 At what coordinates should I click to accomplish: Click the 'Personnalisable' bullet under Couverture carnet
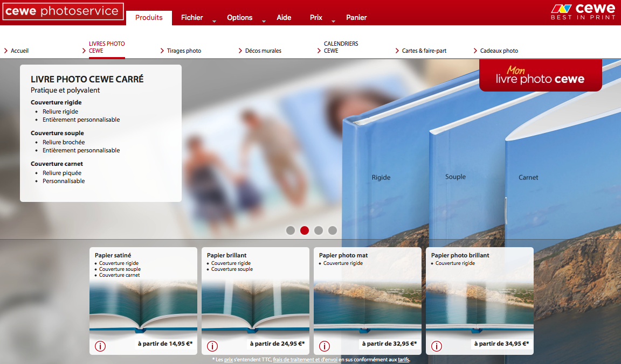click(x=64, y=181)
